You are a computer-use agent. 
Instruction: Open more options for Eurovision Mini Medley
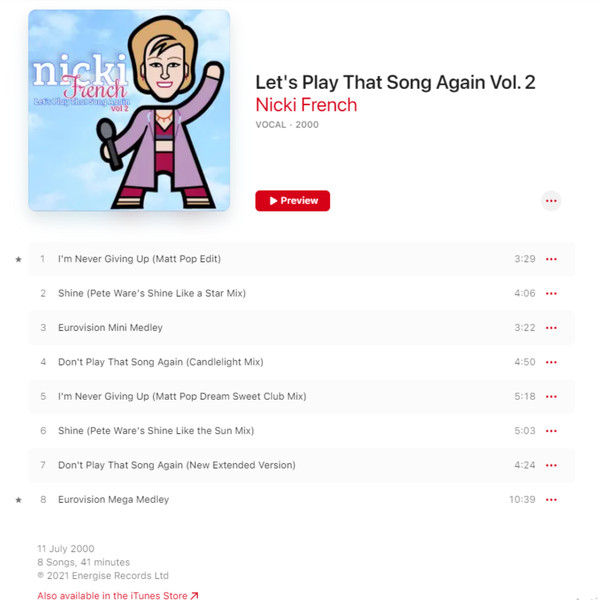tap(551, 328)
